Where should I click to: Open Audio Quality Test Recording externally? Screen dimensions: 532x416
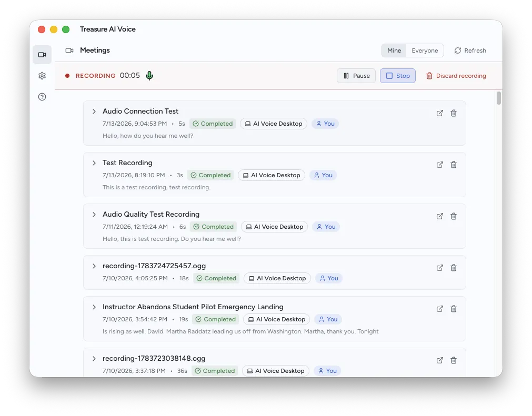[440, 216]
